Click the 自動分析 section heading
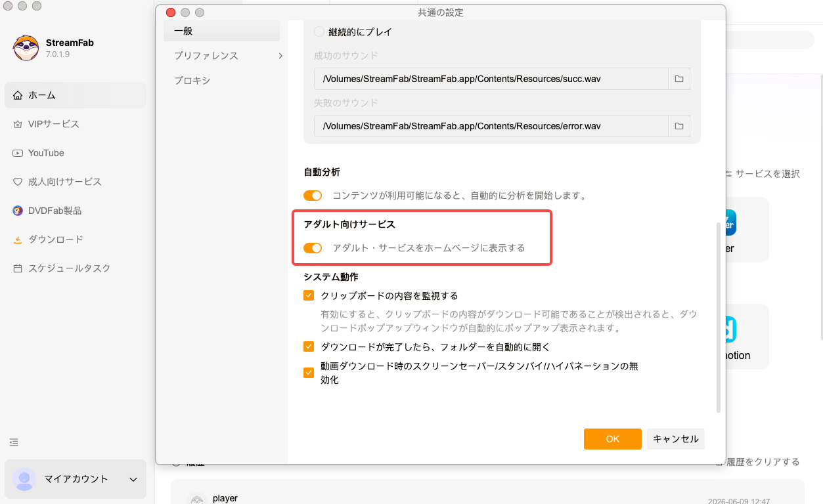Screen dimensions: 823x504 [322, 172]
